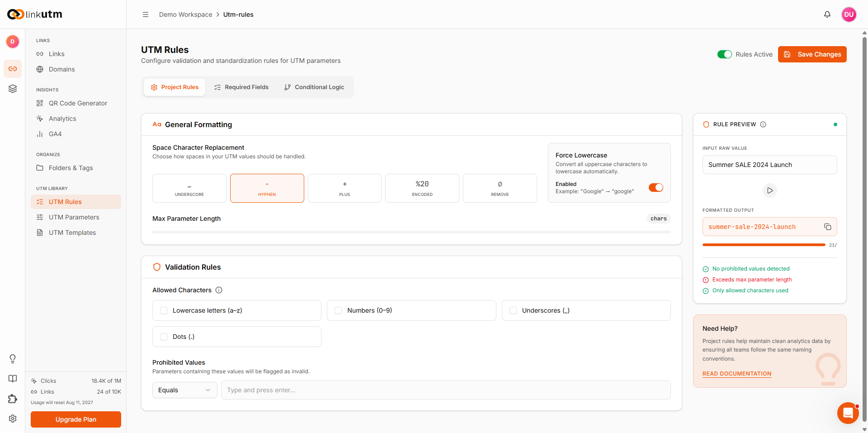Run the rule preview play button
Image resolution: width=868 pixels, height=433 pixels.
(770, 190)
